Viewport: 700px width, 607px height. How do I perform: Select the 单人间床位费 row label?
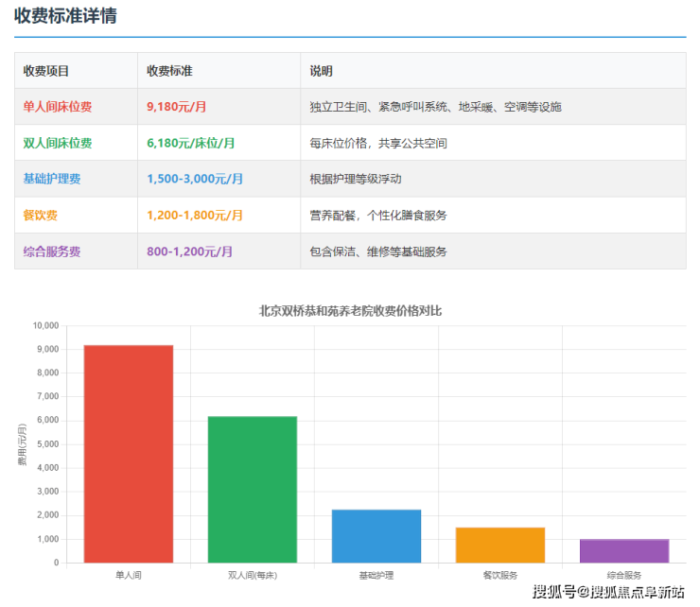[58, 107]
